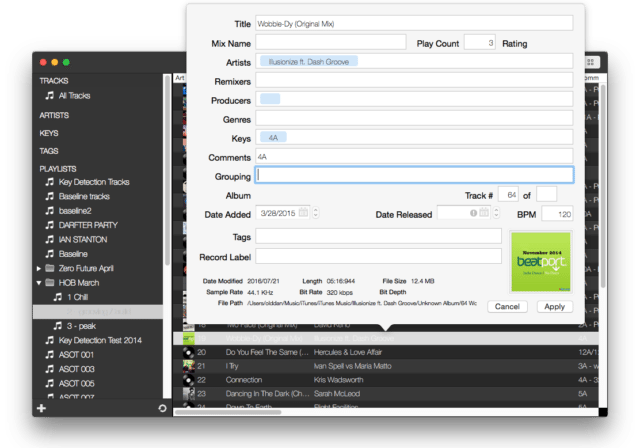This screenshot has width=640, height=448.
Task: Select track 23 Dancing In The Dark
Action: pyautogui.click(x=386, y=394)
